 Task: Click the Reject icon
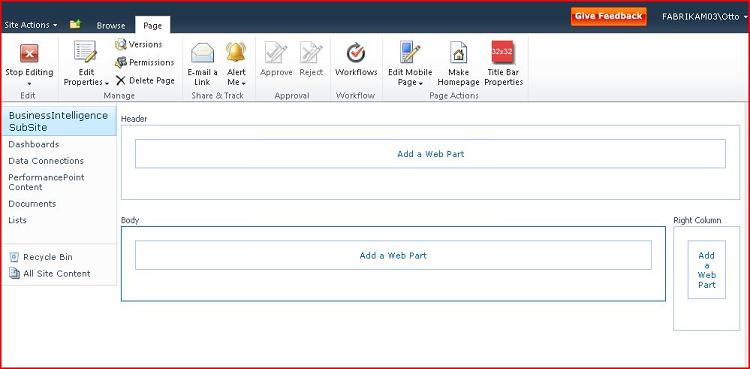tap(311, 52)
